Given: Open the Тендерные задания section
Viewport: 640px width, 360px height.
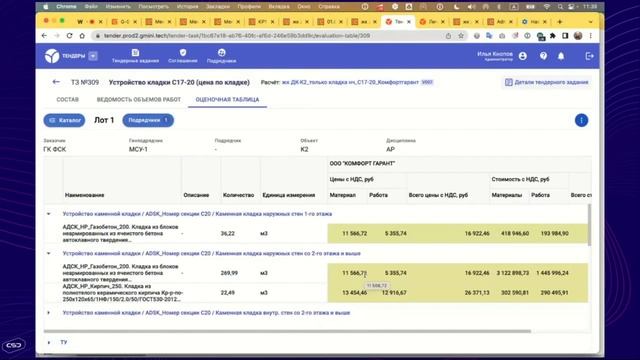Looking at the screenshot, I should coord(135,56).
